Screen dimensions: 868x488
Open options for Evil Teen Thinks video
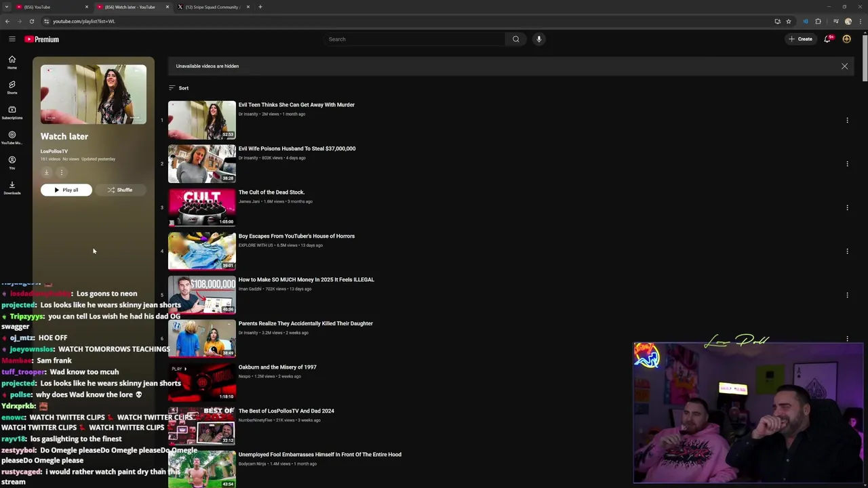point(847,120)
